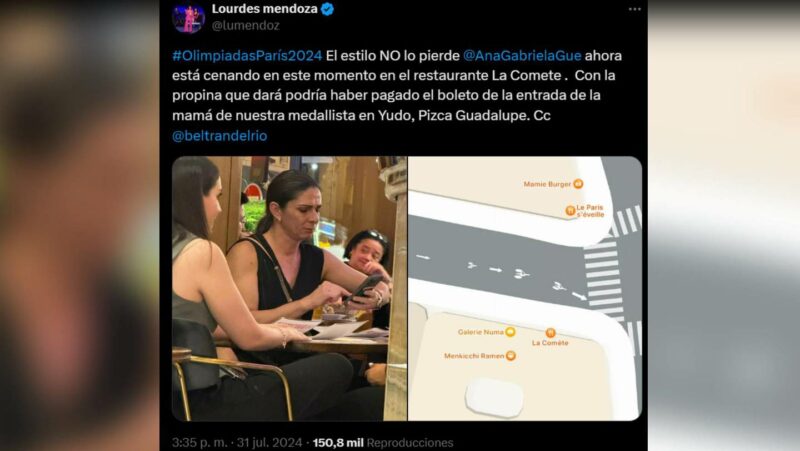Open the #OlimpiadasParís2024 hashtag

[247, 56]
